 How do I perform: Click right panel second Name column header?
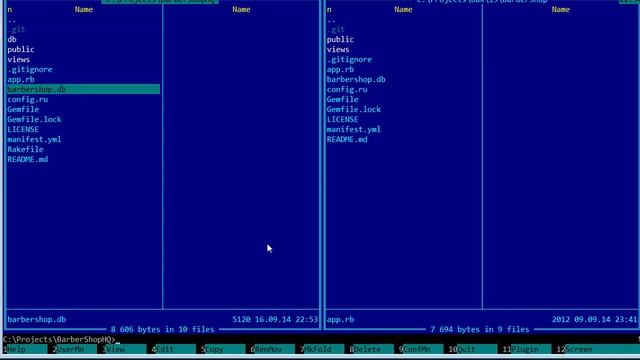pos(561,9)
